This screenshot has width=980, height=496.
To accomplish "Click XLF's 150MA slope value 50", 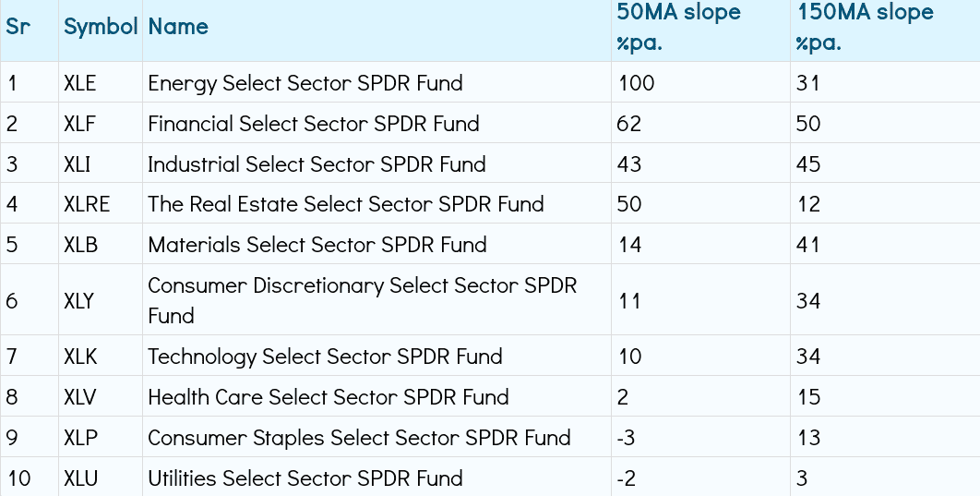I will 808,124.
